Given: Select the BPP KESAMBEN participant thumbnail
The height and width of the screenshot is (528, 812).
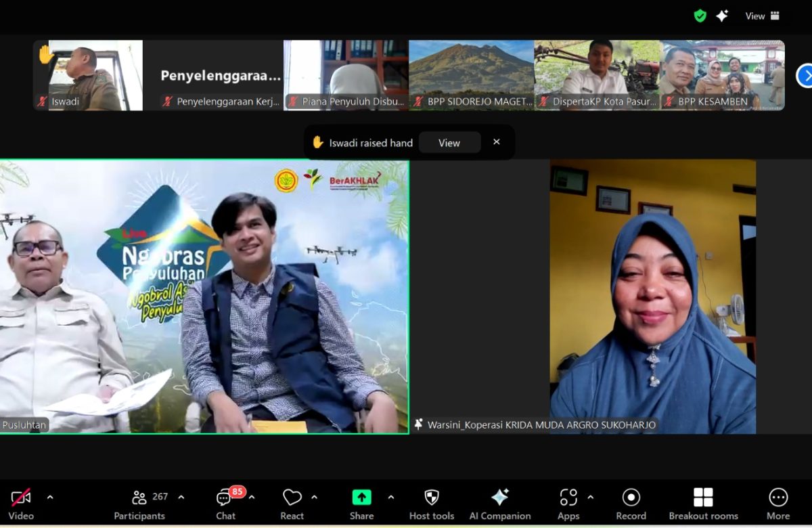Looking at the screenshot, I should (723, 74).
